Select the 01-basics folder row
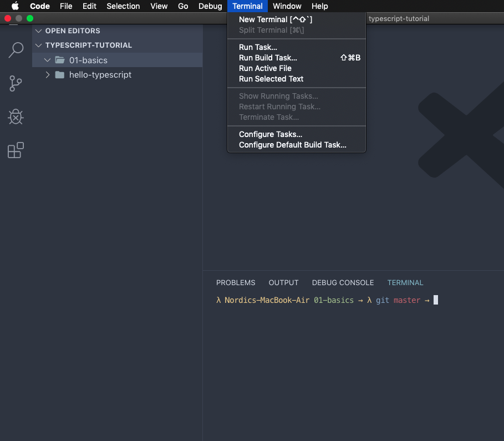Image resolution: width=504 pixels, height=441 pixels. pyautogui.click(x=118, y=60)
